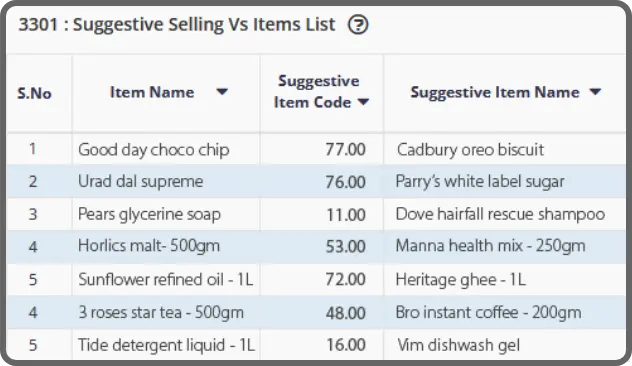This screenshot has width=632, height=366.
Task: Select Manna health mix - 250gm cell
Action: pyautogui.click(x=491, y=246)
